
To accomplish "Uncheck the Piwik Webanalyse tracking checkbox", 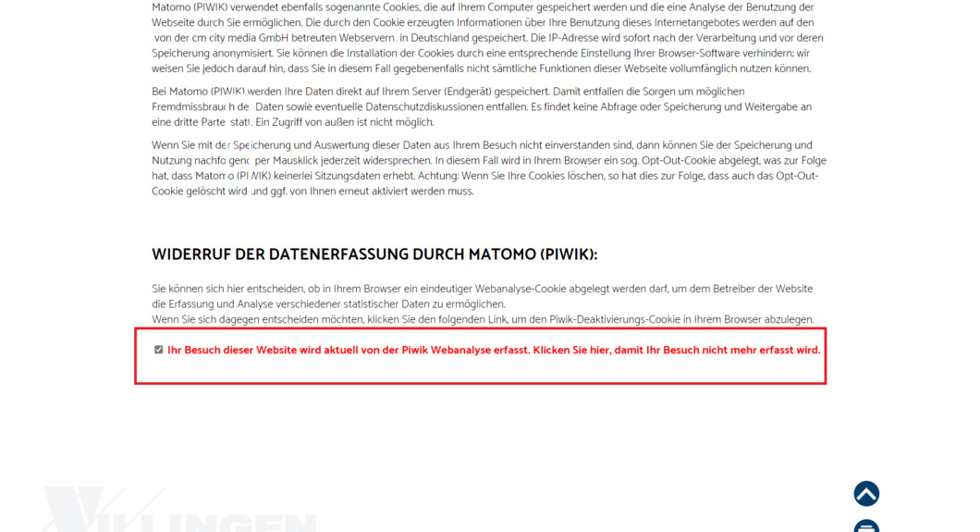I will [159, 350].
